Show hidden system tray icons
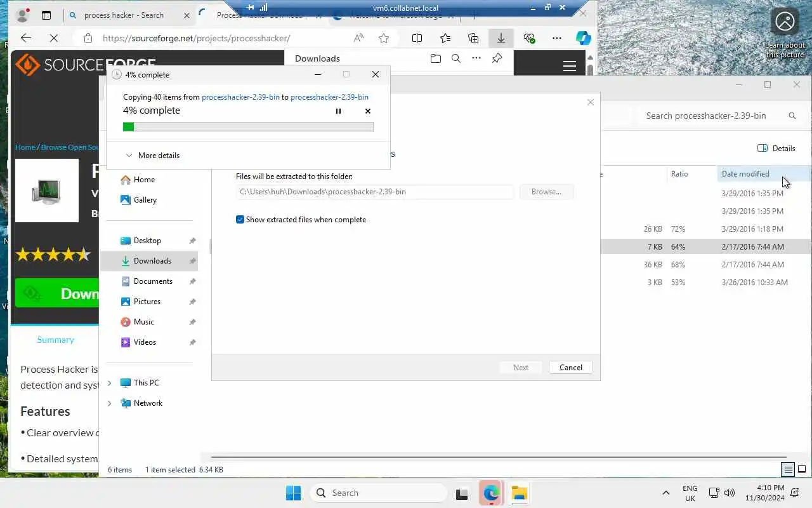Screen dimensions: 812x508 click(x=665, y=493)
